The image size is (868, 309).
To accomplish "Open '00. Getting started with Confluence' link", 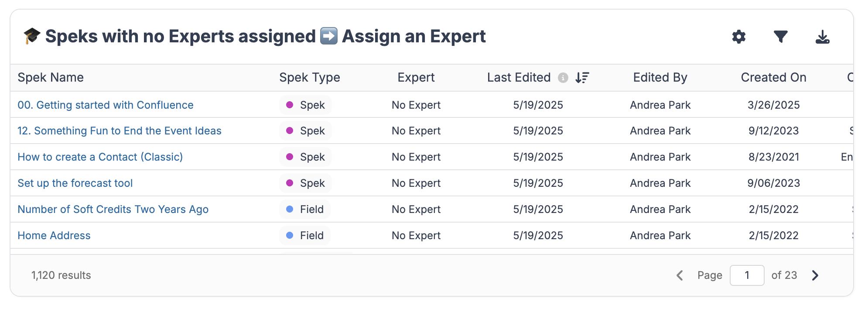I will click(x=105, y=105).
